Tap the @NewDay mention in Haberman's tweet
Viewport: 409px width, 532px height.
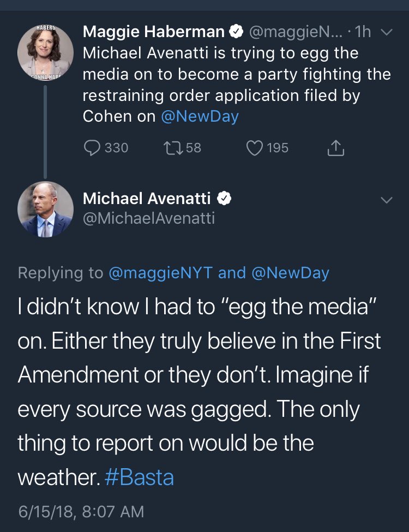point(200,117)
